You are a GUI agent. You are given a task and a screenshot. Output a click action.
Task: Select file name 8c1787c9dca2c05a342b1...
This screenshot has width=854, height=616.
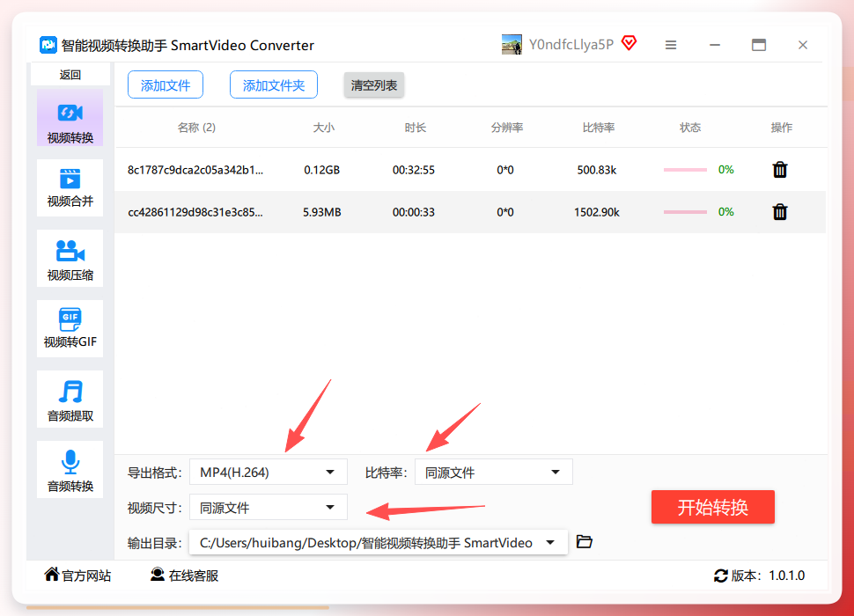[195, 170]
